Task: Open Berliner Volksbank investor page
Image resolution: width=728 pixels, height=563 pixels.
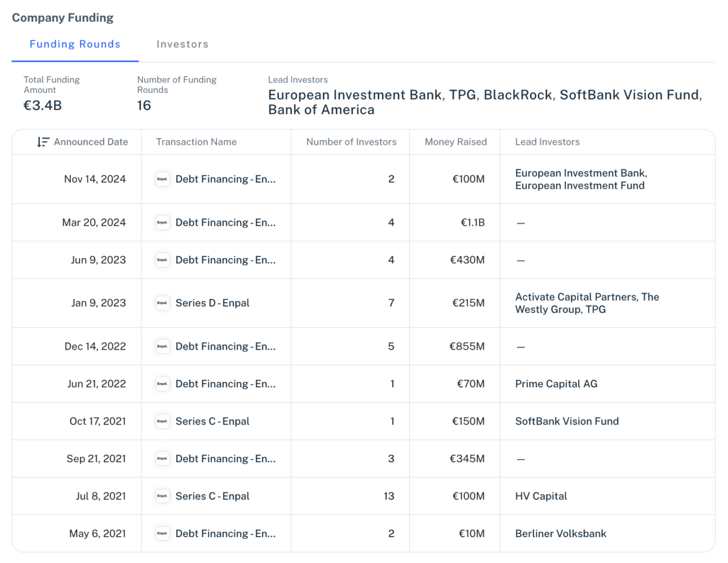Action: coord(560,533)
